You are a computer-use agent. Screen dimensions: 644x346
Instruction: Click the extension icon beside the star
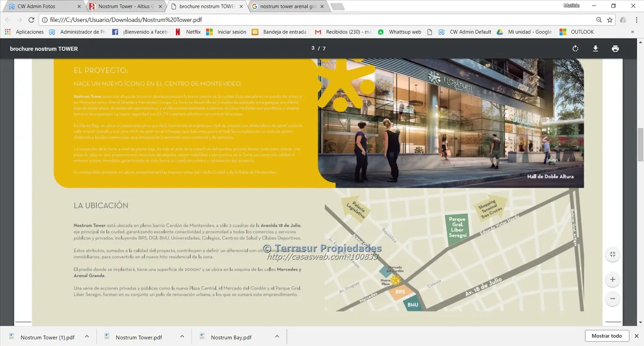pyautogui.click(x=623, y=20)
